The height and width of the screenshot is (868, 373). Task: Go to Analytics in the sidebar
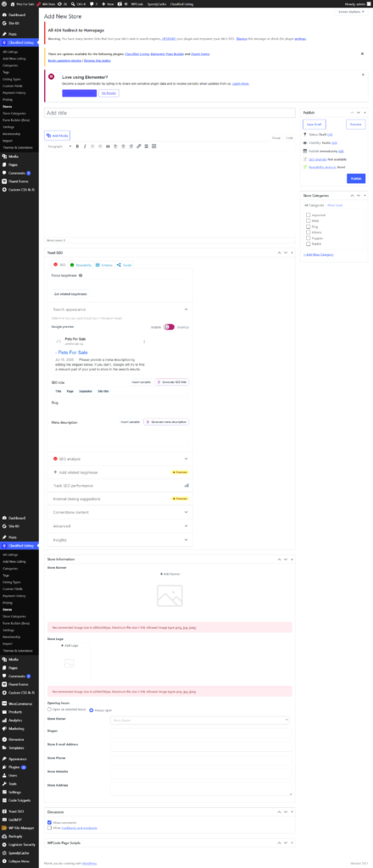point(19,721)
